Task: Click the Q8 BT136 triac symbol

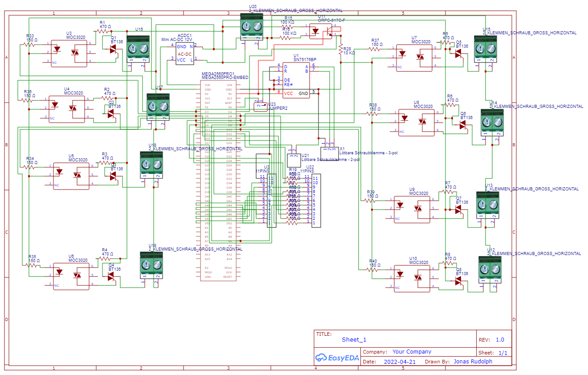Action: [x=459, y=281]
